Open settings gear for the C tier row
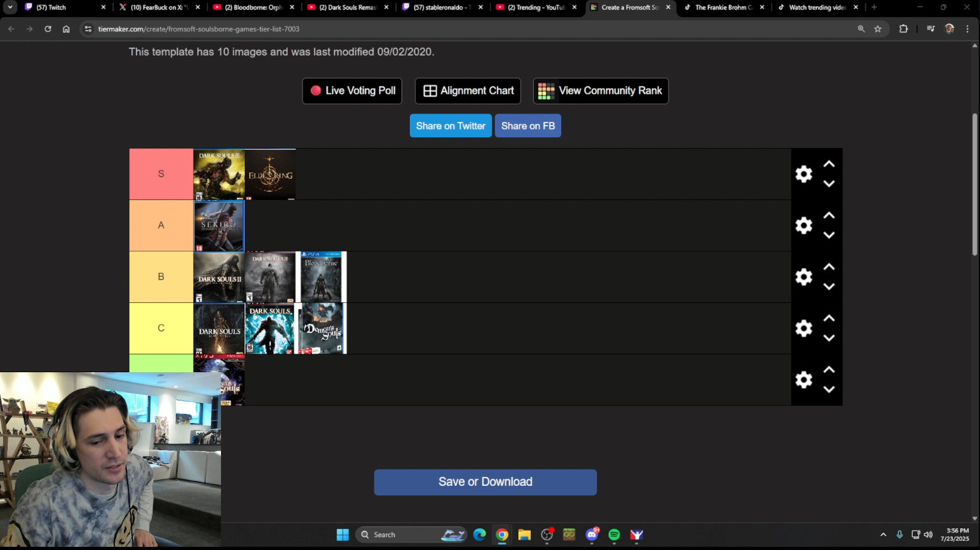This screenshot has width=980, height=550. click(x=804, y=328)
